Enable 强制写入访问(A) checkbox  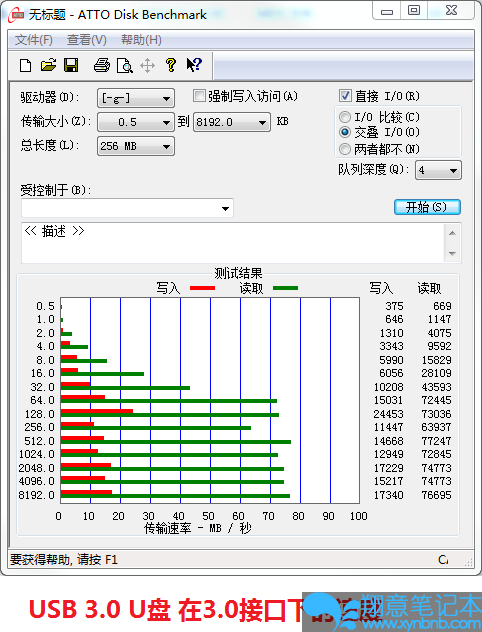click(x=199, y=96)
